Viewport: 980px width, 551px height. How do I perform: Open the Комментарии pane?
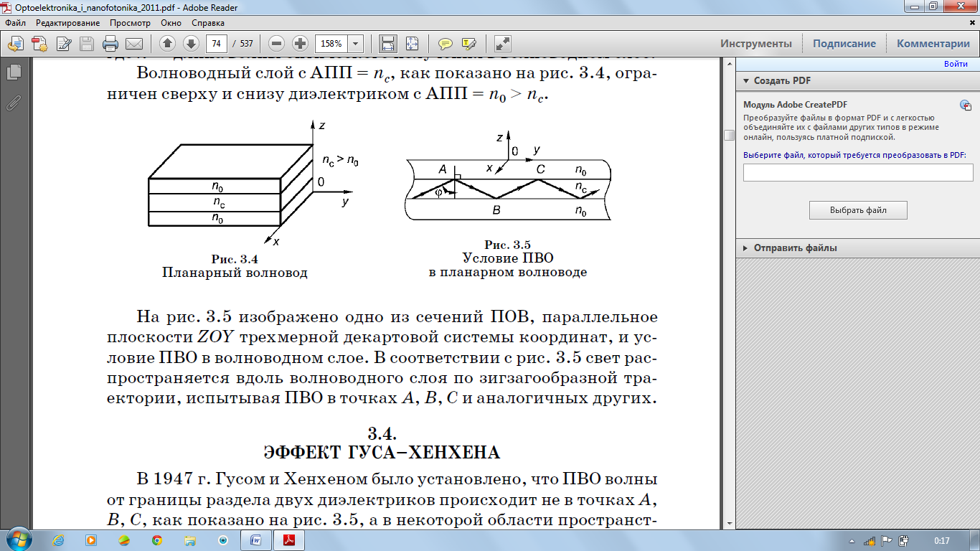(x=933, y=44)
